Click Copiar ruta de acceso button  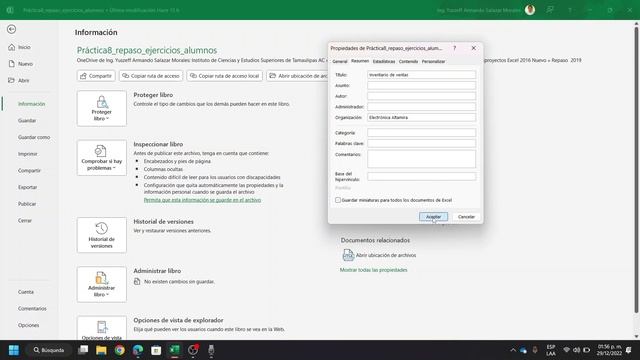[x=151, y=76]
